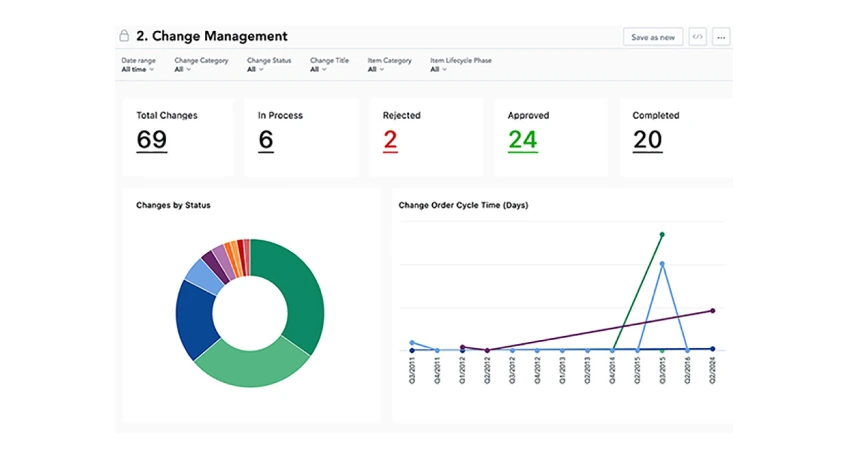Select the light green donut segment
Screen dimensions: 847x460
[252, 365]
